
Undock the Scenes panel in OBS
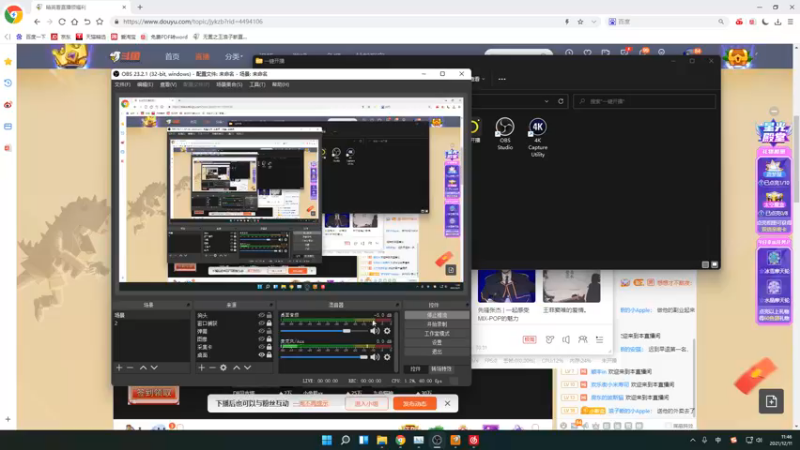(x=188, y=305)
